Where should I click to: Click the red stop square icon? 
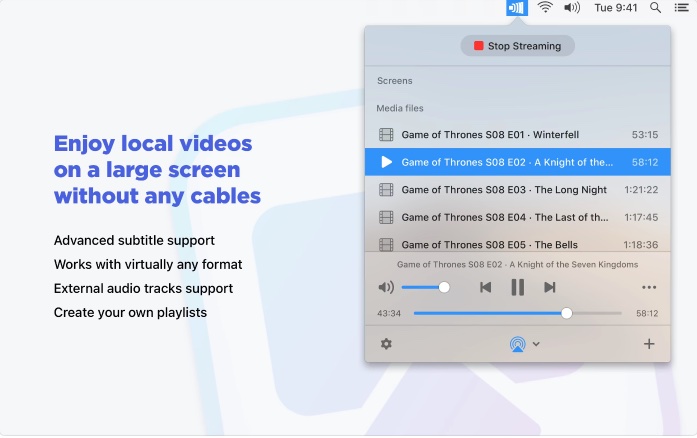pyautogui.click(x=478, y=46)
